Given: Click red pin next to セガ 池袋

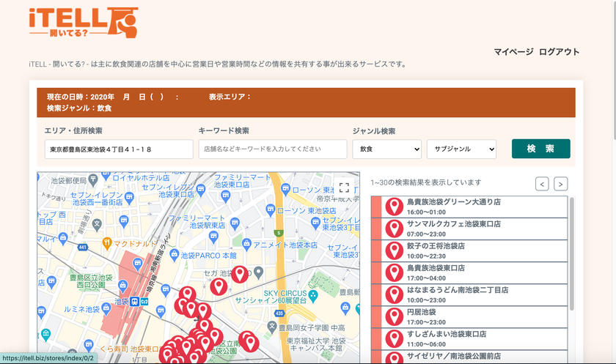Looking at the screenshot, I should pos(240,274).
